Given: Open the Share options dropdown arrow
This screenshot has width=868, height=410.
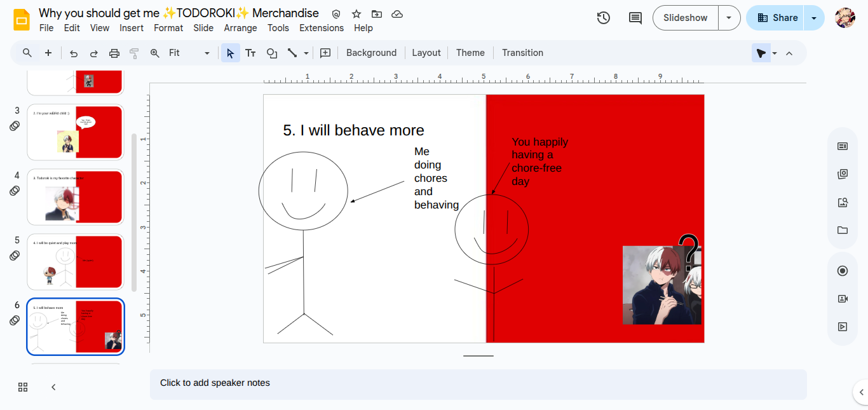Looking at the screenshot, I should coord(814,18).
